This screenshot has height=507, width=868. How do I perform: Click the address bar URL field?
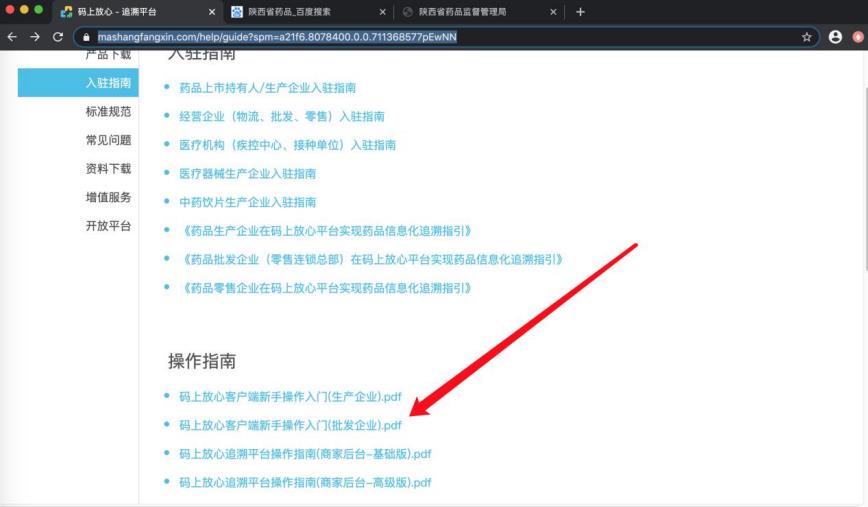[x=446, y=37]
